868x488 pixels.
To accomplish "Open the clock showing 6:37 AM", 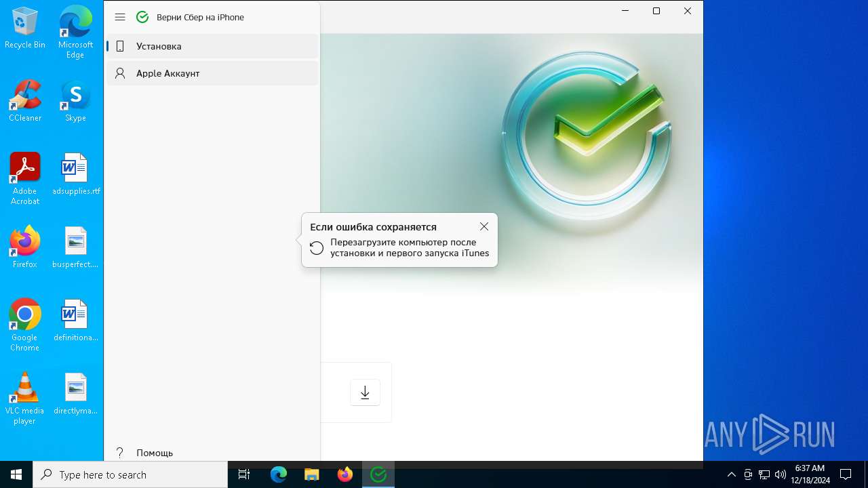I will tap(810, 474).
